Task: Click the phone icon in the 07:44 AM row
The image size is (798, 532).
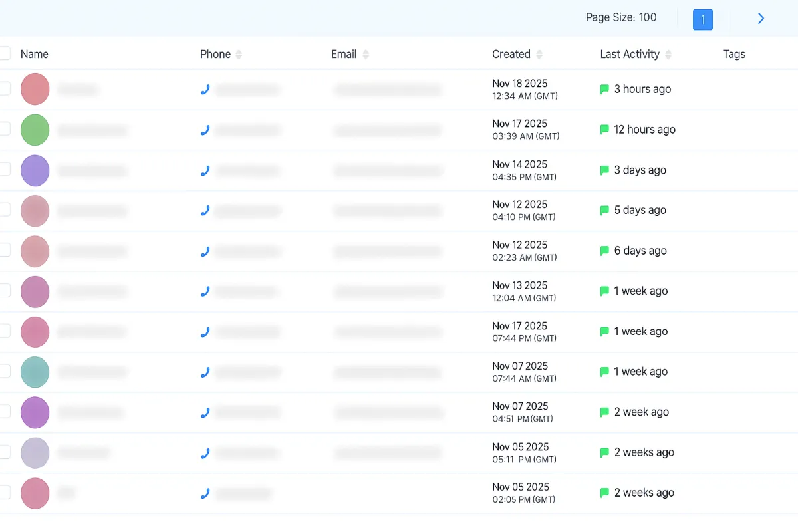Action: [x=205, y=372]
